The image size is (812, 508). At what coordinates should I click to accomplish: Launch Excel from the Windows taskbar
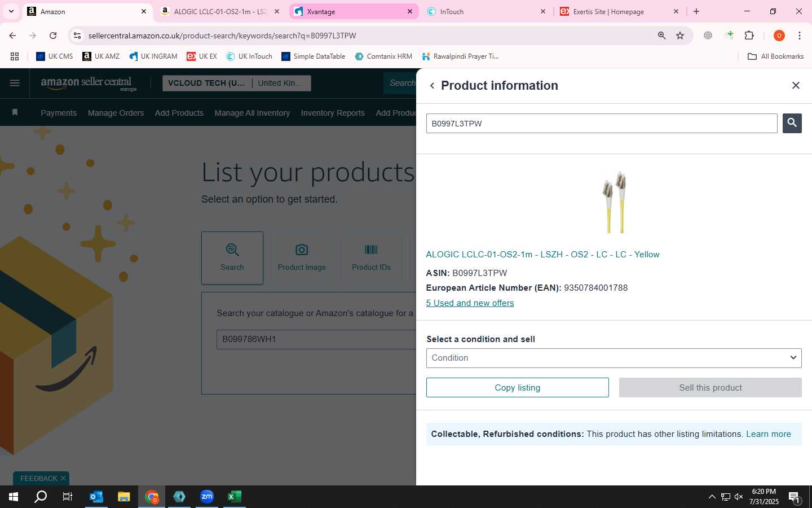(234, 497)
